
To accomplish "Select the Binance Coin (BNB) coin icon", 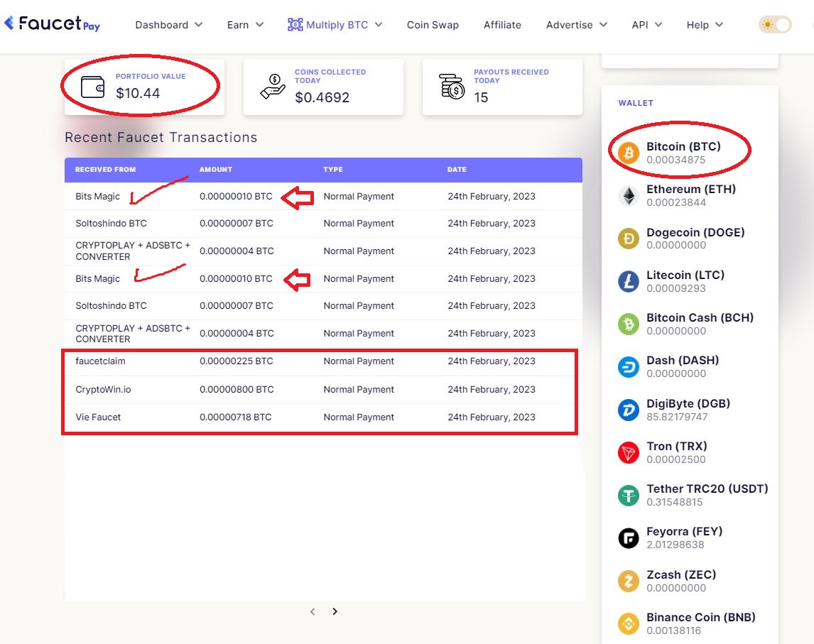I will (628, 623).
